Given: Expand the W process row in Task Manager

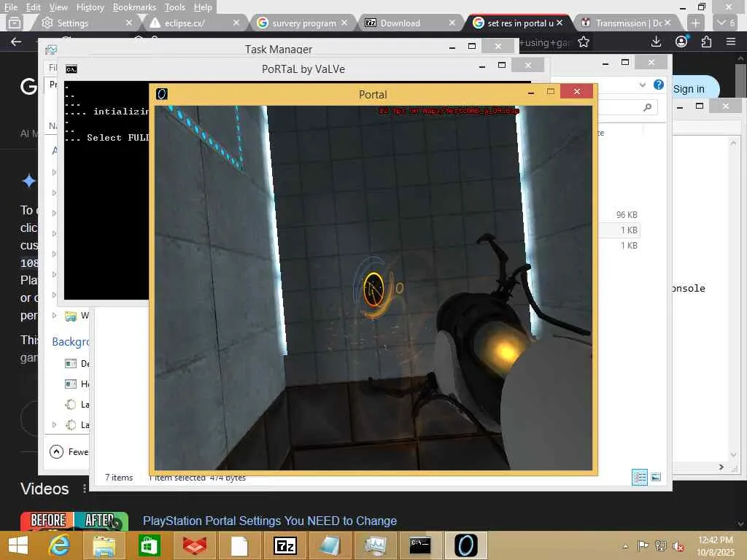Looking at the screenshot, I should click(x=54, y=315).
